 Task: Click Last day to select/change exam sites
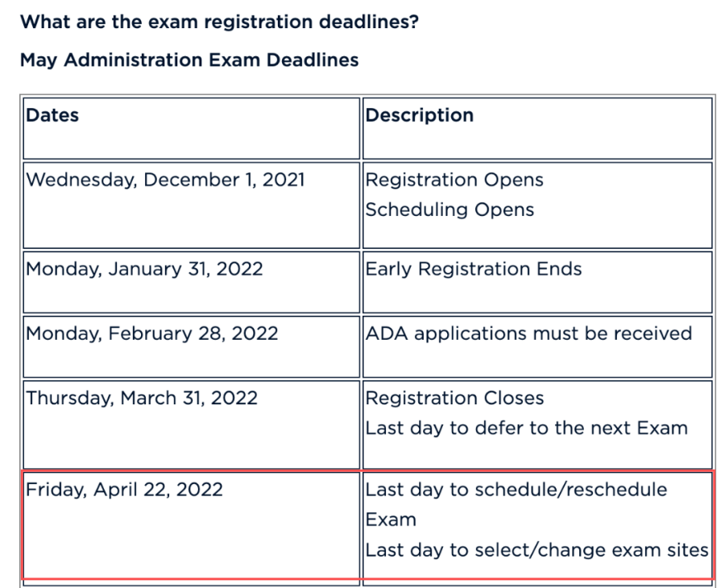[x=536, y=550]
